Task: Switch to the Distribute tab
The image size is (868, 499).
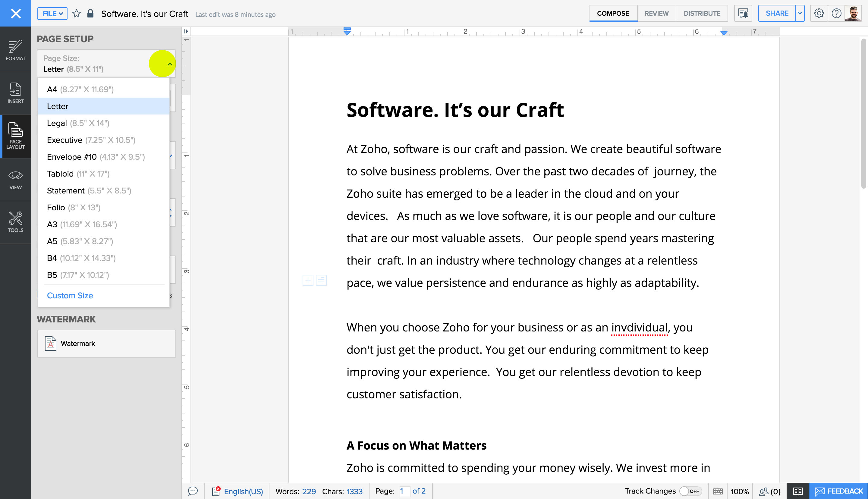Action: click(701, 13)
